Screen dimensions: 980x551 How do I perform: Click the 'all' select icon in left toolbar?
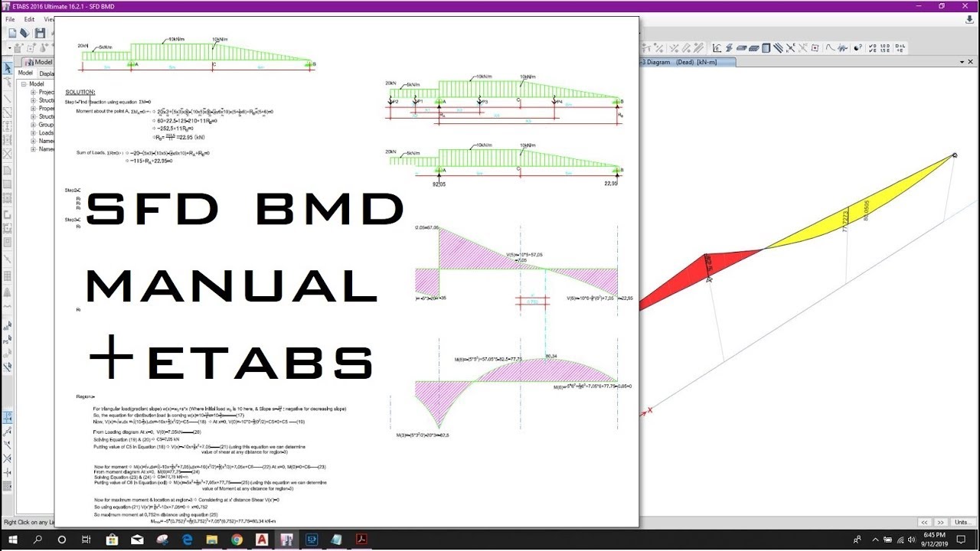pos(8,326)
